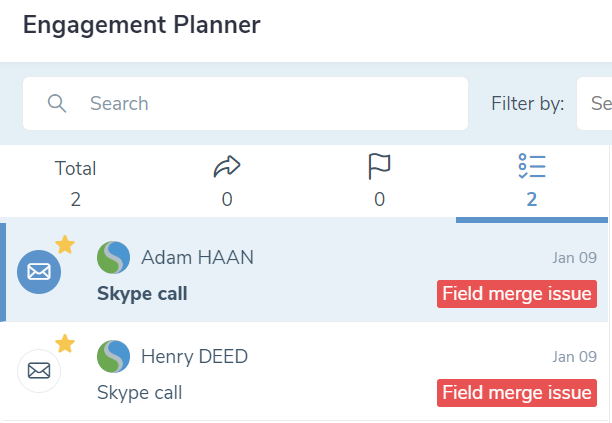Viewport: 612px width, 423px height.
Task: Toggle star on Henry DEED entry
Action: 65,344
